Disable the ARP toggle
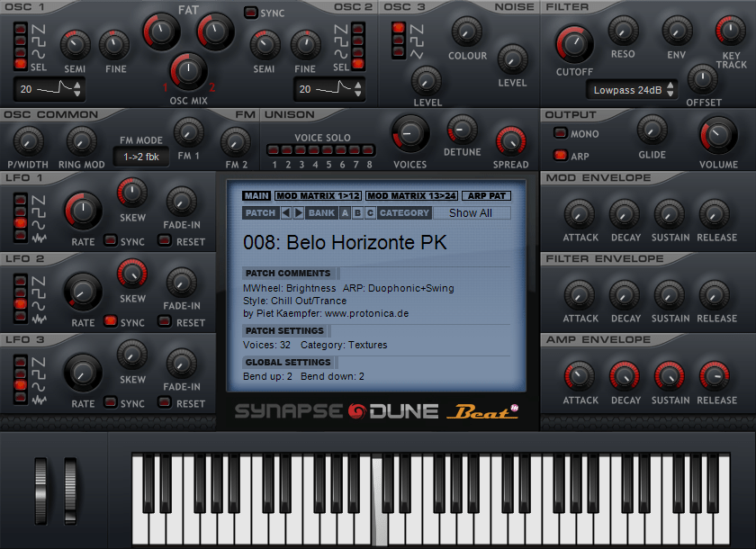 click(560, 155)
